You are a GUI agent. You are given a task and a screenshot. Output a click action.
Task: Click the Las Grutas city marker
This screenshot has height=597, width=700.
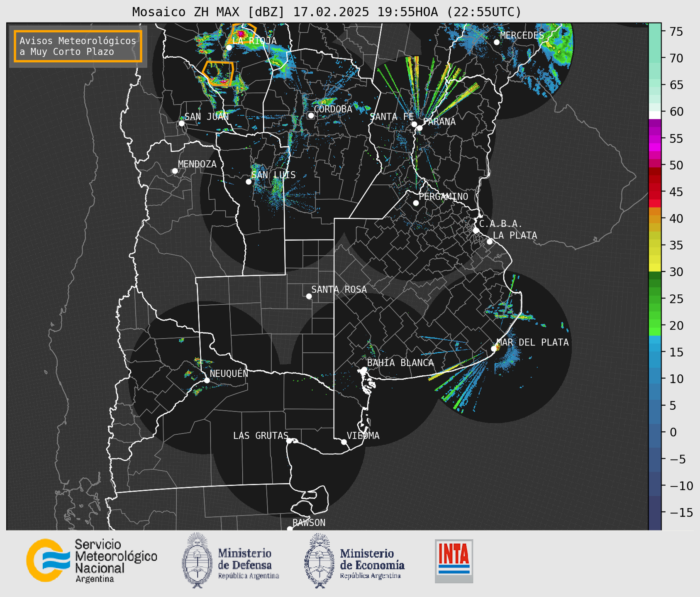tap(289, 440)
